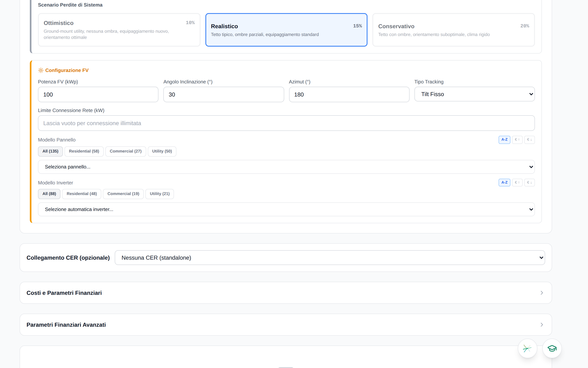588x368 pixels.
Task: Open the Collegamento CER dropdown
Action: click(x=330, y=258)
